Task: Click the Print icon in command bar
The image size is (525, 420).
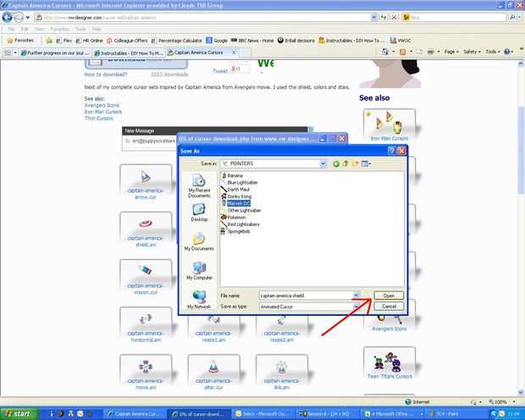Action: pos(431,52)
